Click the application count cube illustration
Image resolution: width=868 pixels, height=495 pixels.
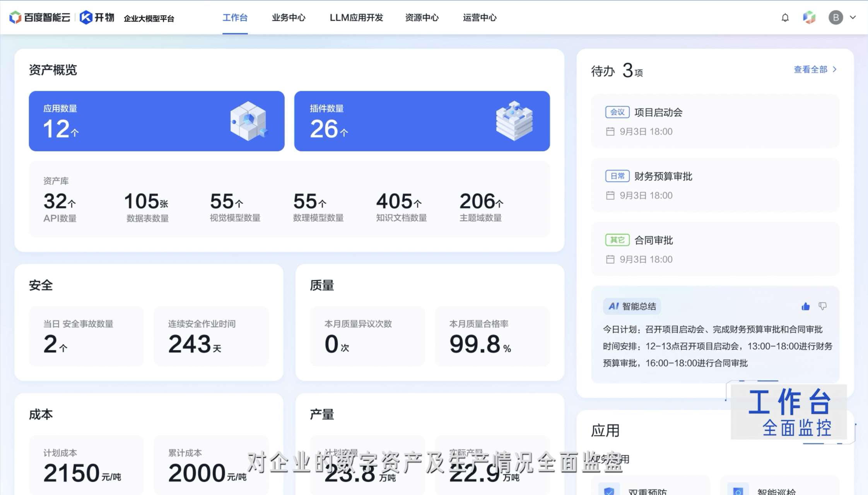point(248,121)
